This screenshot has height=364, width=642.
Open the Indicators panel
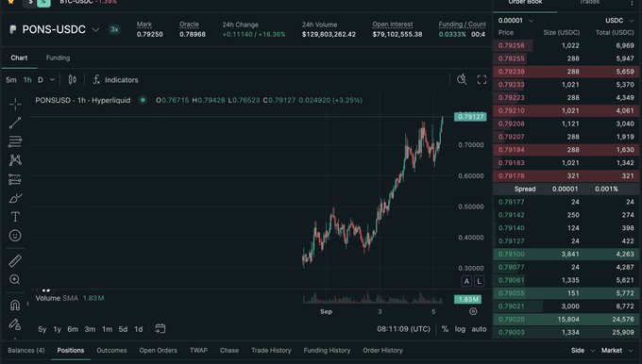pyautogui.click(x=115, y=80)
